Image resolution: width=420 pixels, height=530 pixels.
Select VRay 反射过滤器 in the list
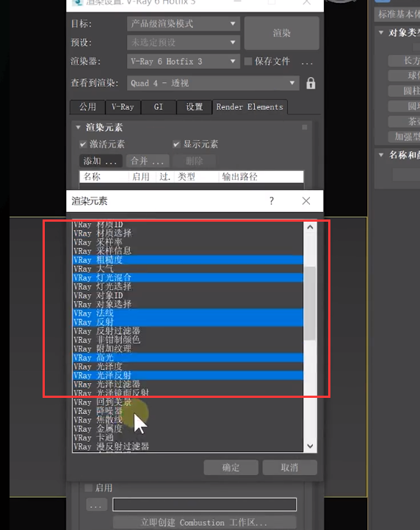[188, 331]
